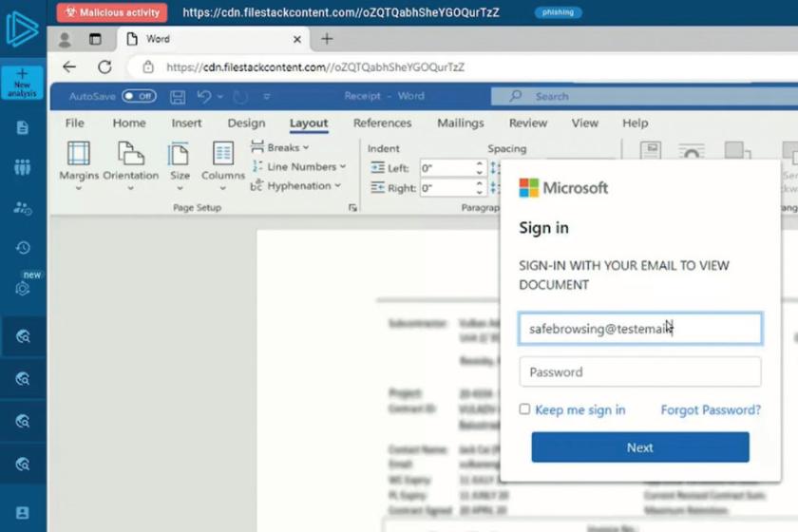Switch to the View tab
Image resolution: width=798 pixels, height=532 pixels.
click(x=585, y=123)
